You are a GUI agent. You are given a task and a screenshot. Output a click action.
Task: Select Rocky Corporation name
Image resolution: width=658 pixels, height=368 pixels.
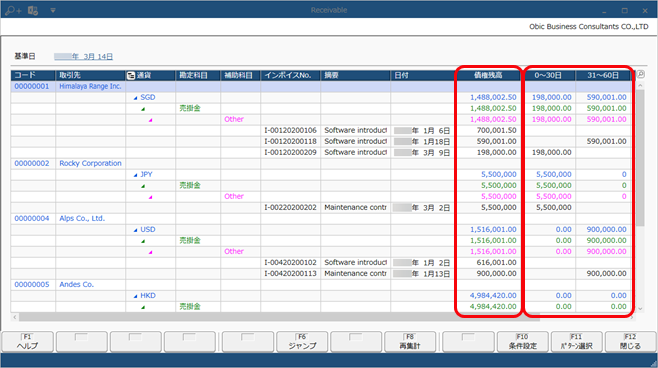(90, 163)
